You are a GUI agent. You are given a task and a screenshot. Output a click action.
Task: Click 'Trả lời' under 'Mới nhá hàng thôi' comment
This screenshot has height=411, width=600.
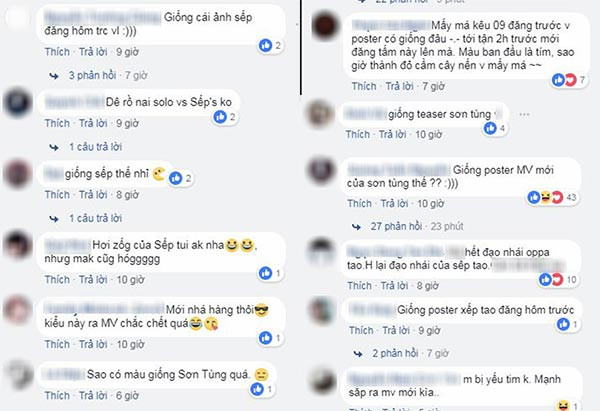(93, 344)
